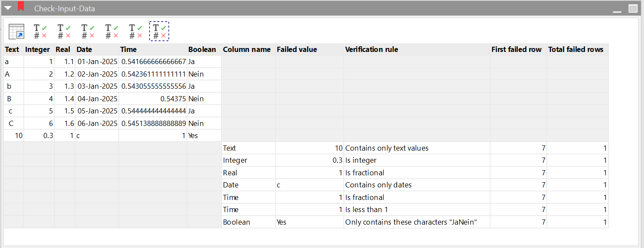Select the first verify-data transform icon
This screenshot has width=644, height=248.
40,31
